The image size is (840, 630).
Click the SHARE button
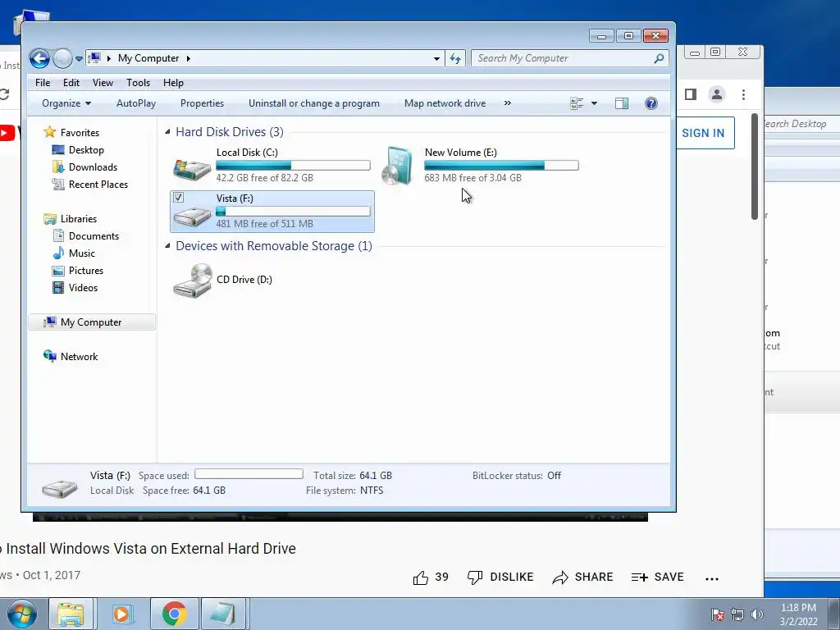582,577
